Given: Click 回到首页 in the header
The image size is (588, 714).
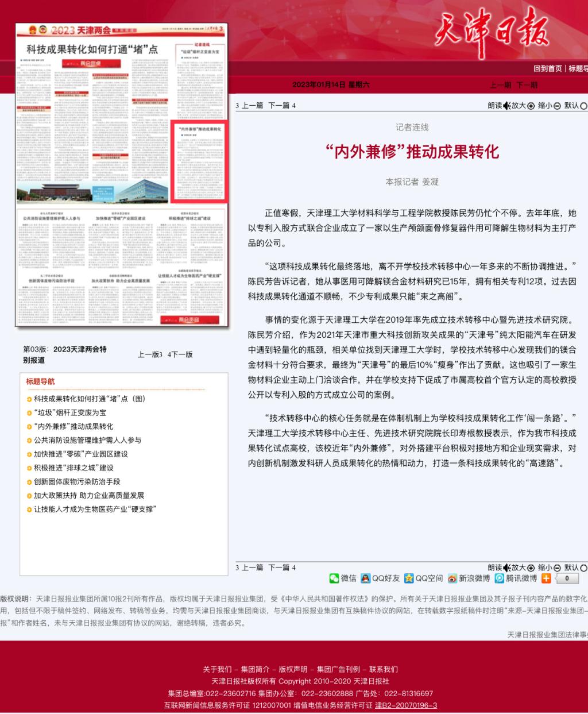Looking at the screenshot, I should point(548,68).
